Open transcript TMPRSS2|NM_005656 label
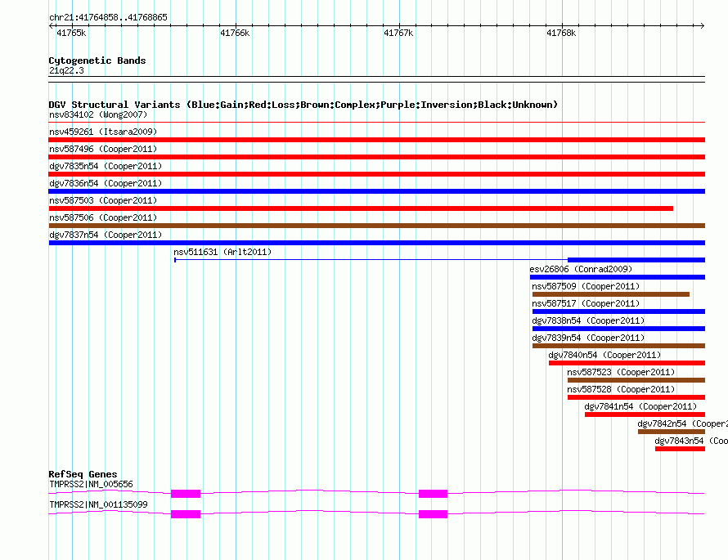728x560 pixels. [91, 484]
